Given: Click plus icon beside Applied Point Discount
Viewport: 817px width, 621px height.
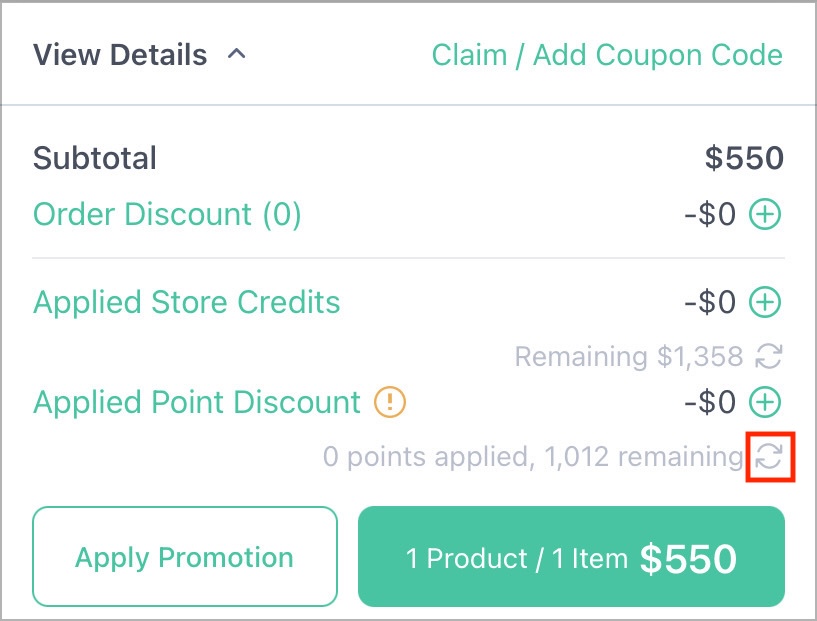Looking at the screenshot, I should point(765,402).
